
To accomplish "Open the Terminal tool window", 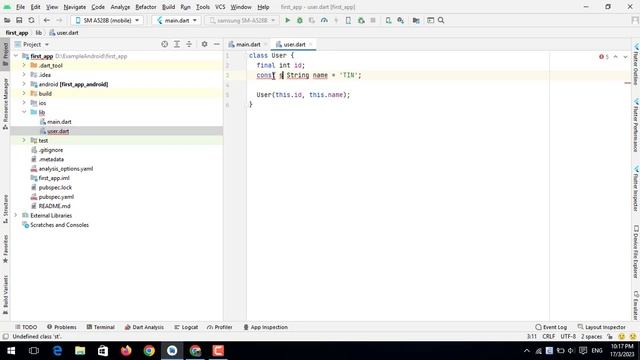I will tap(100, 327).
